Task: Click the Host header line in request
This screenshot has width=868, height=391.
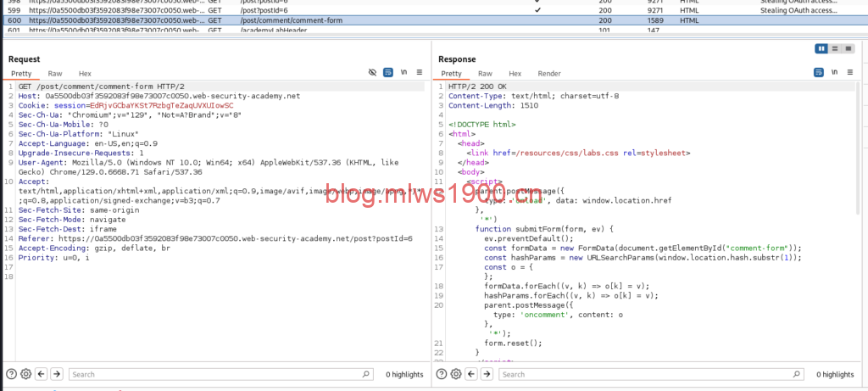Action: 159,96
